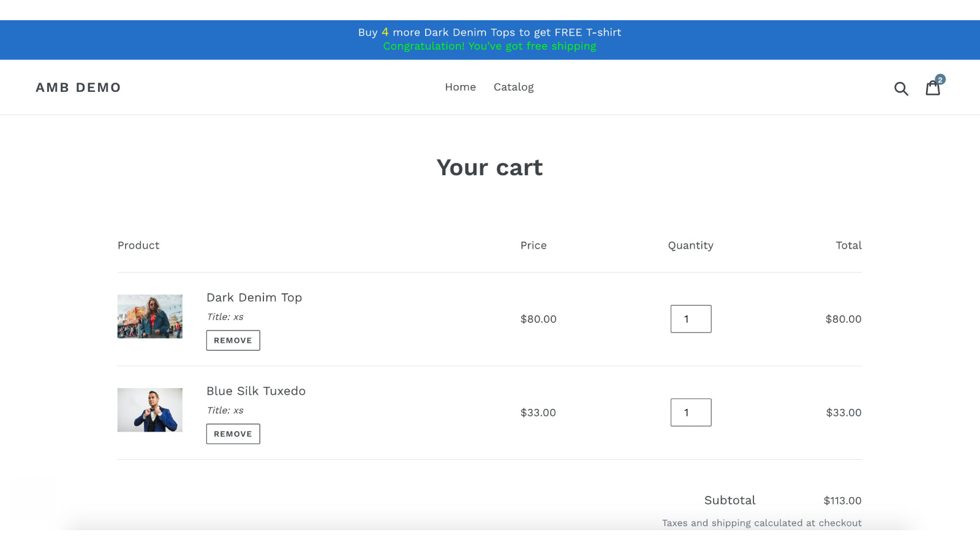Focus the Dark Denim Top quantity field
The width and height of the screenshot is (980, 551).
[691, 319]
